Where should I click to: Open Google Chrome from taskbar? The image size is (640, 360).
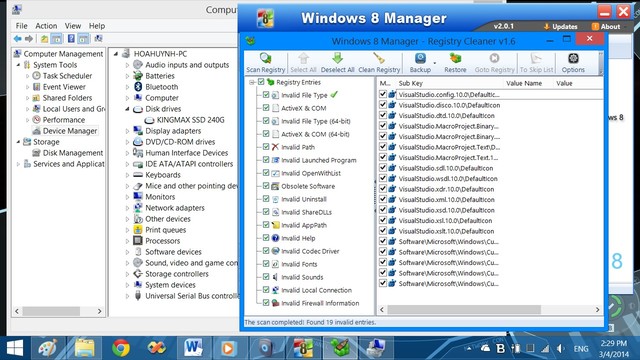[x=121, y=348]
